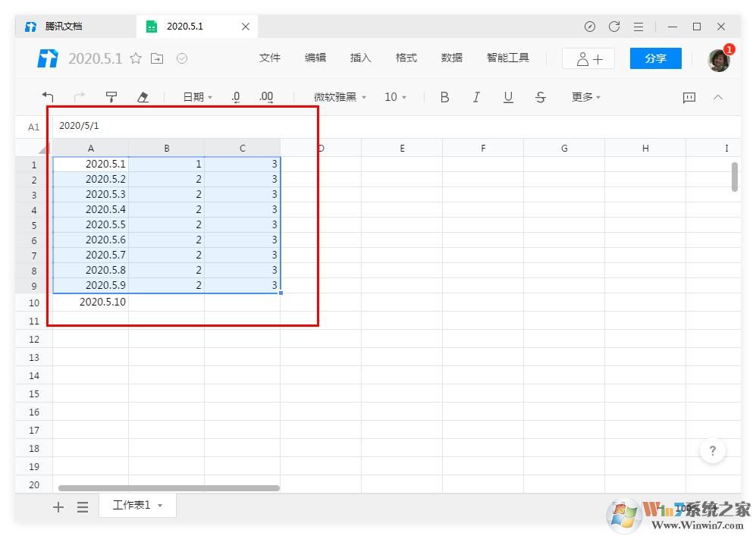
Task: Click the add collaborator button
Action: pyautogui.click(x=588, y=58)
